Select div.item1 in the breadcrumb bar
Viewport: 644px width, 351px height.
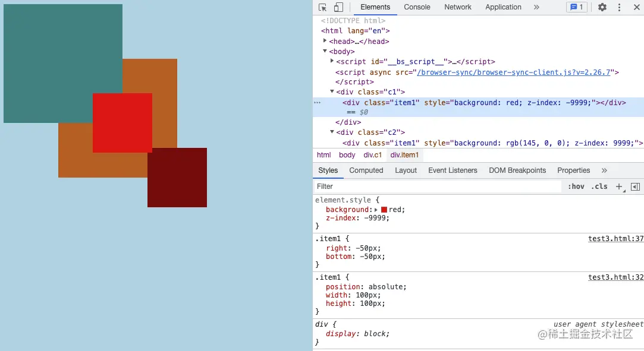tap(404, 155)
